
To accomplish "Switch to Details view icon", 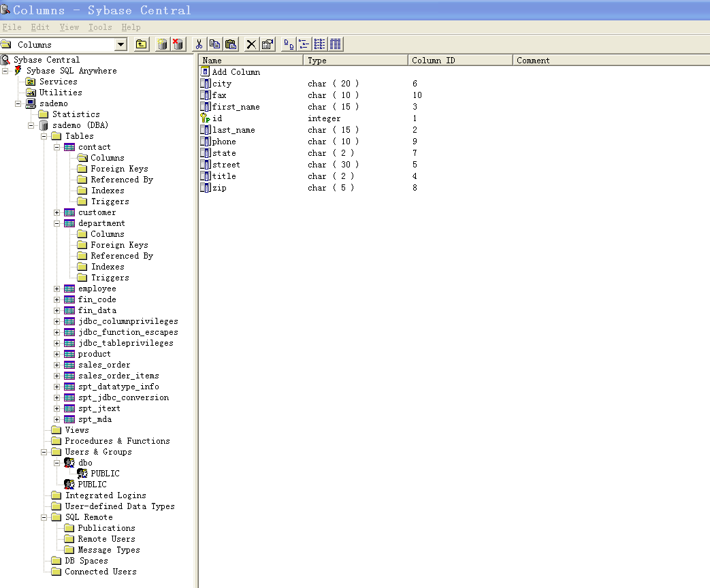I will [336, 44].
